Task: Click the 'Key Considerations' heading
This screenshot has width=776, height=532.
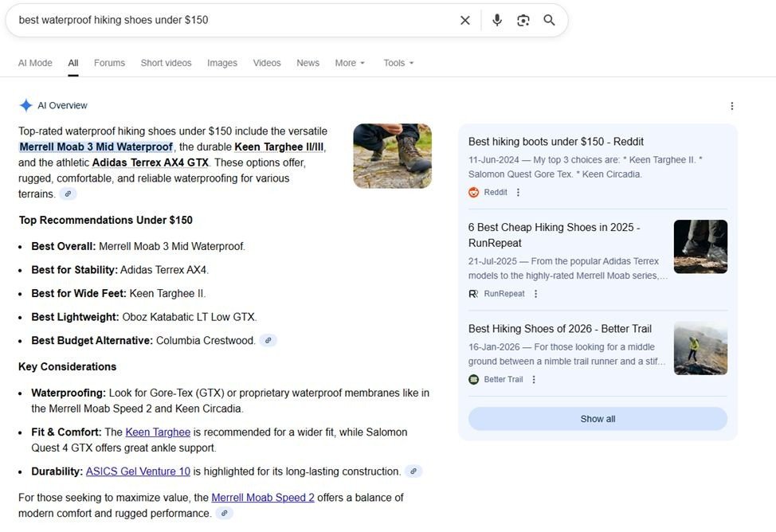Action: (67, 366)
